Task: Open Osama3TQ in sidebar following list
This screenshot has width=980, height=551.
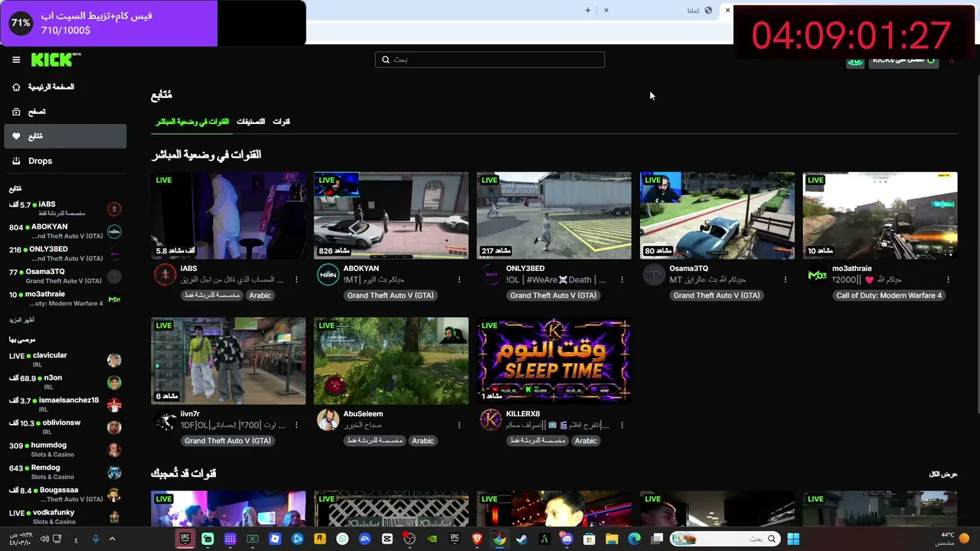Action: point(65,275)
